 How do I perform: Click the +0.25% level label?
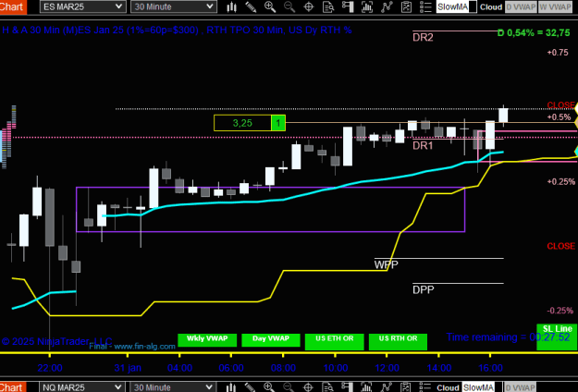tap(561, 181)
